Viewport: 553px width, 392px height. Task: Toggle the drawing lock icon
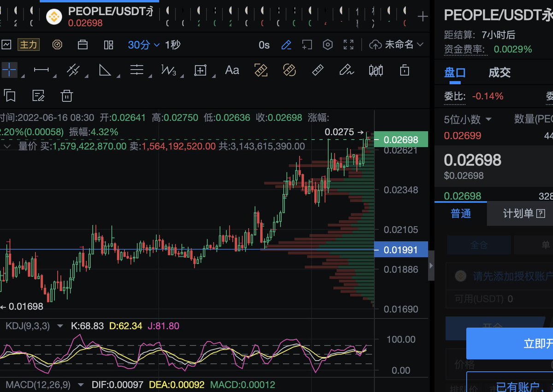[x=405, y=70]
